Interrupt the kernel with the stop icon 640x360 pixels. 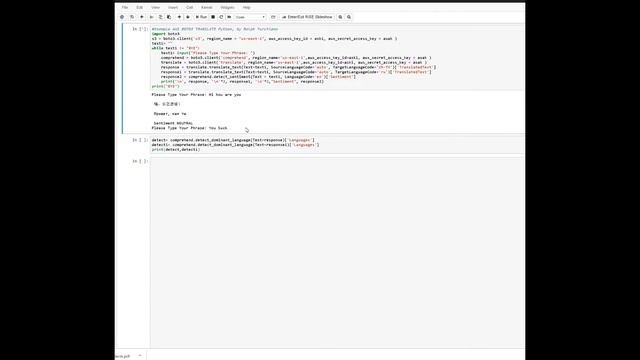pos(213,17)
